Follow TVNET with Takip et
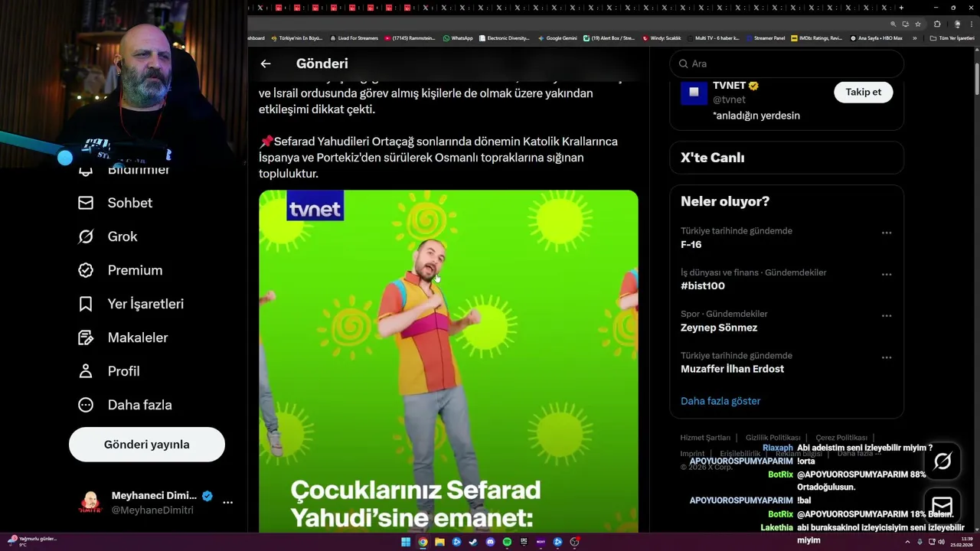Screen dimensions: 980x551 863,92
